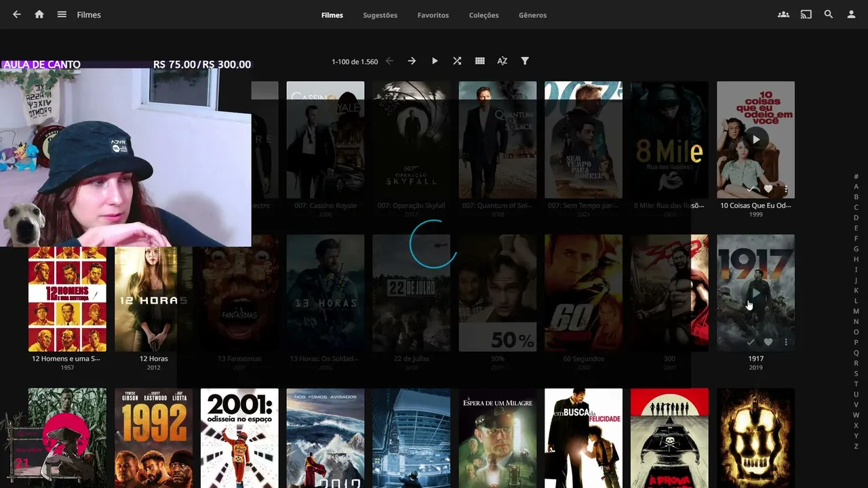868x488 pixels.
Task: Open the 12 Horas title link
Action: point(154,359)
